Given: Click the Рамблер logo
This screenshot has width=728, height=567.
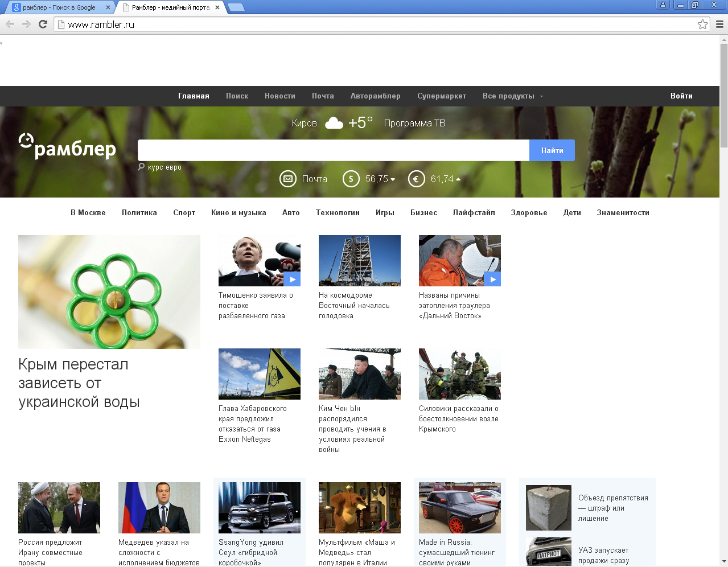Looking at the screenshot, I should coord(67,146).
